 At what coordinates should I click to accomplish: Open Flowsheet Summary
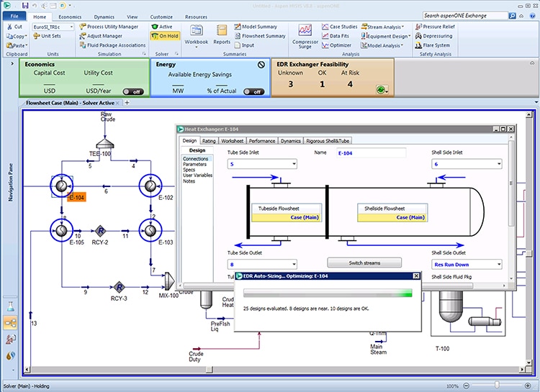260,36
